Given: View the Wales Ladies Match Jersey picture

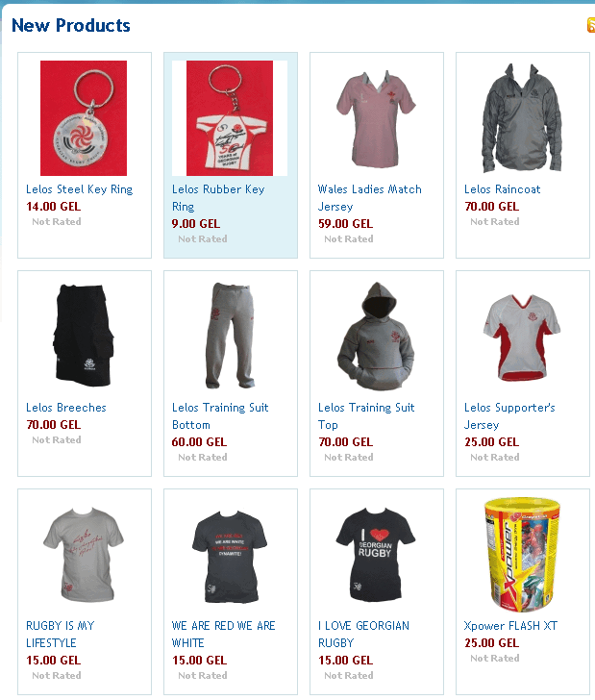Looking at the screenshot, I should point(376,118).
